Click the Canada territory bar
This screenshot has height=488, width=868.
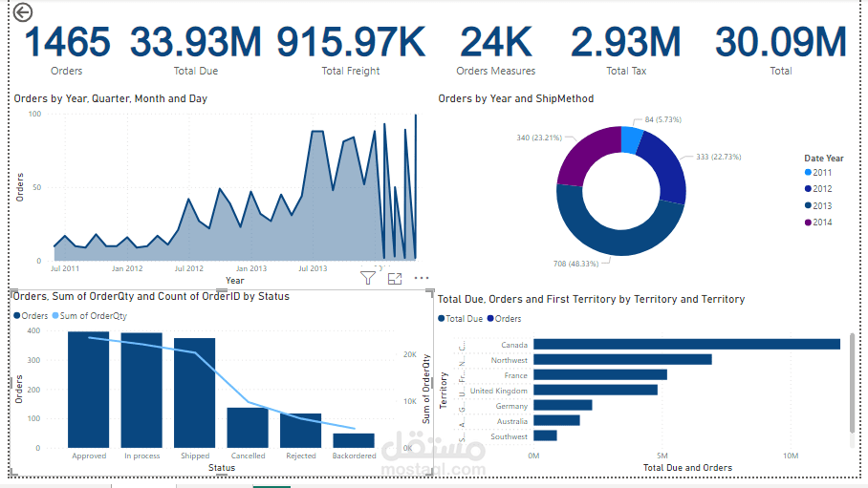click(x=687, y=345)
